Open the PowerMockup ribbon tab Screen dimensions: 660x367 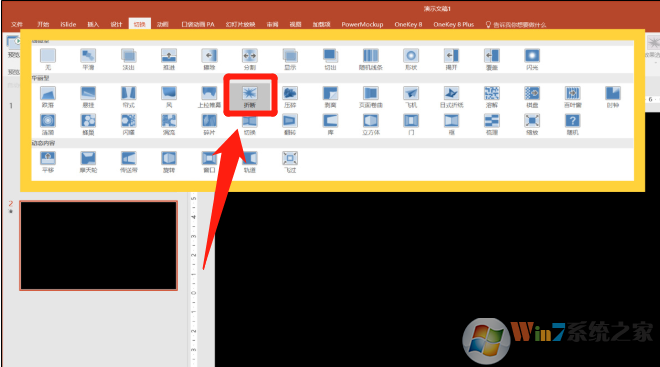click(x=362, y=24)
